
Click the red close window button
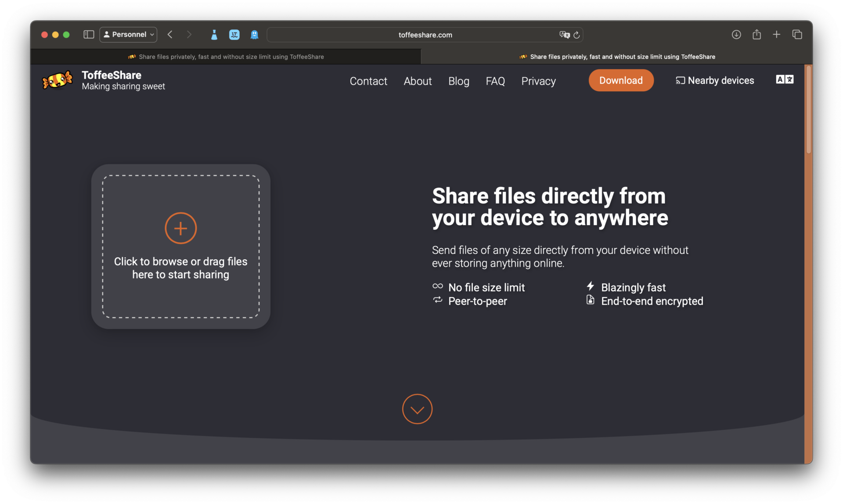click(44, 35)
